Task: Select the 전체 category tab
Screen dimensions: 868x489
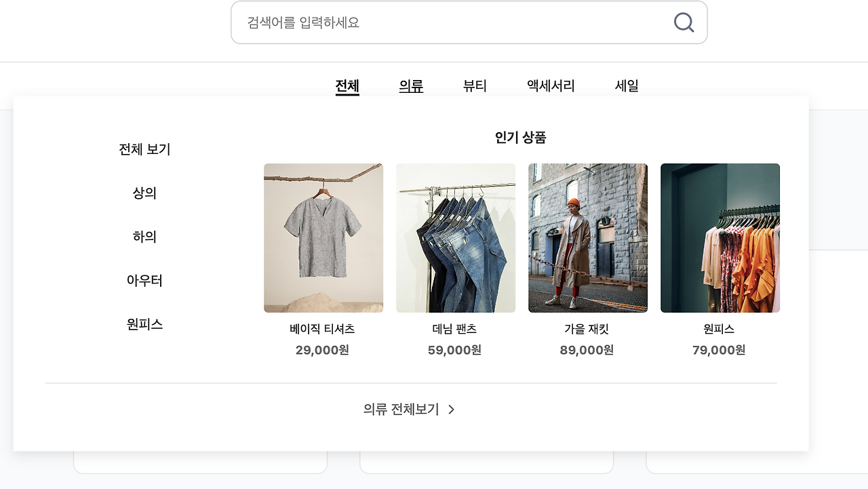Action: pyautogui.click(x=347, y=86)
